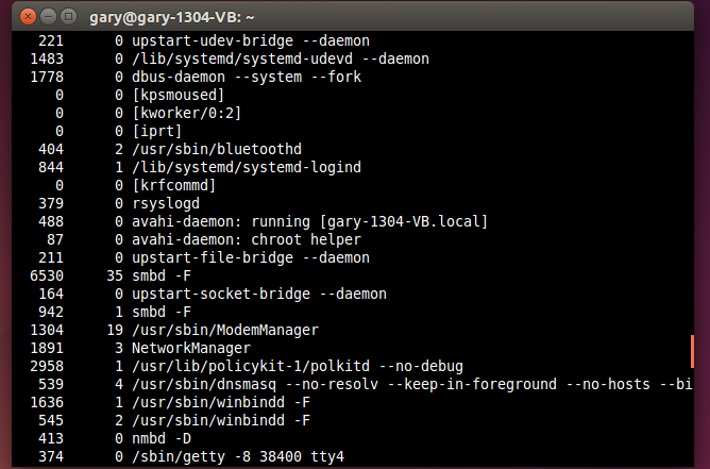Click the upstart-socket-bridge --daemon line
This screenshot has height=469, width=710.
[258, 294]
